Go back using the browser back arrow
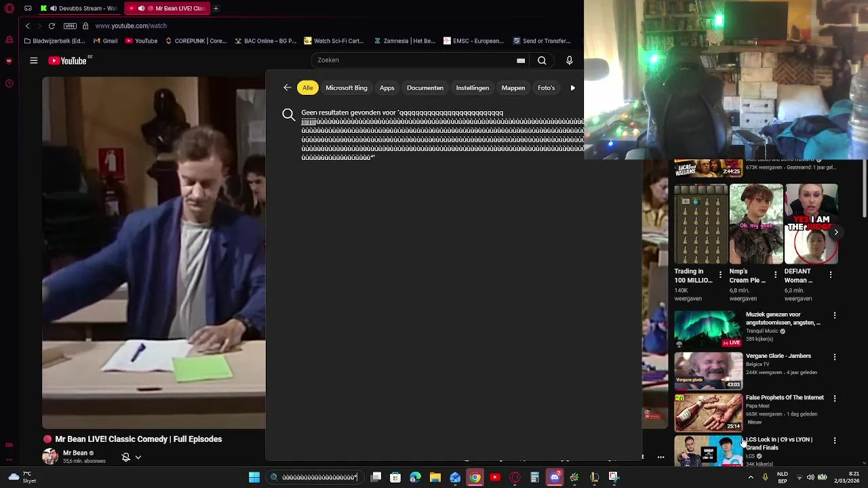 [27, 26]
